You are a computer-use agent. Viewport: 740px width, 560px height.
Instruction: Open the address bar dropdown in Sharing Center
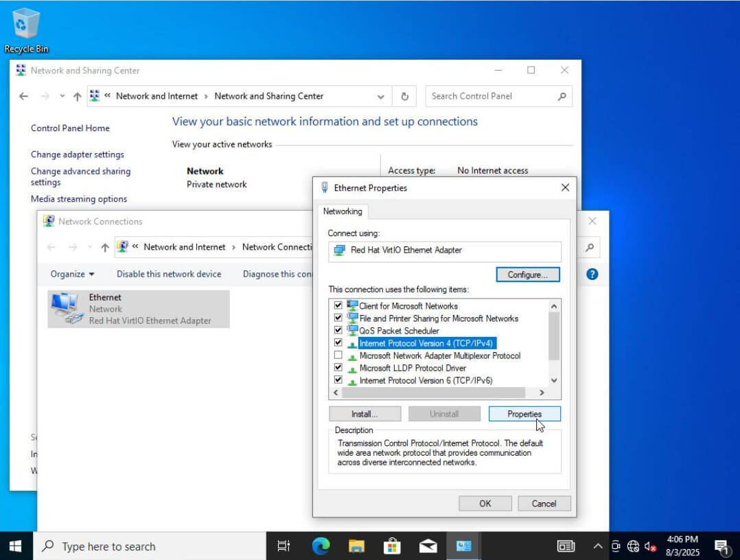point(381,97)
